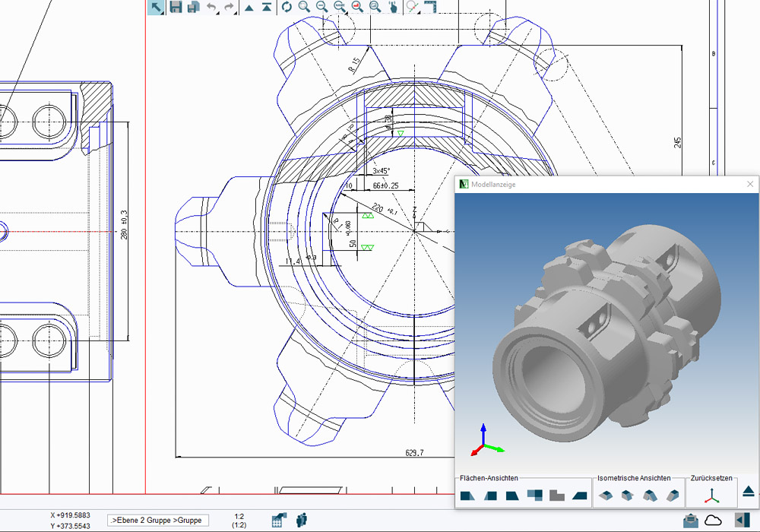Click the plain magnifier zoom icon
Viewport: 760px width, 532px height.
coord(304,7)
